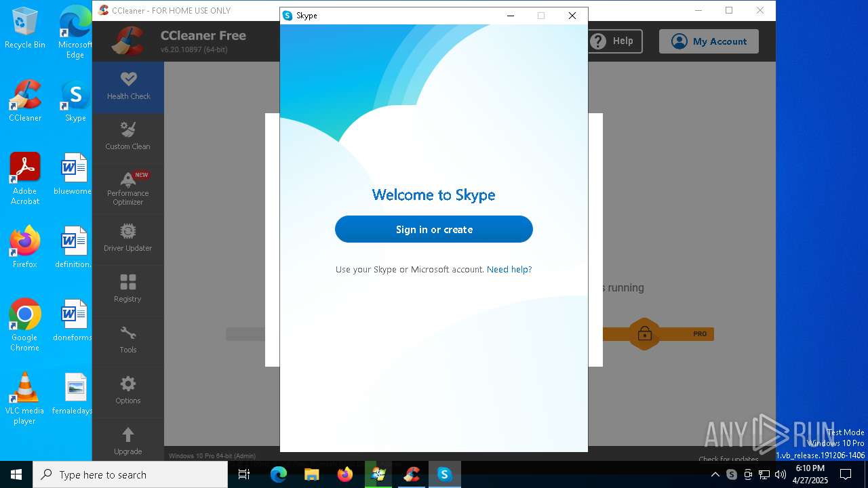Select Microsoft Edge desktop shortcut
Screen dimensions: 868x488
[x=75, y=33]
